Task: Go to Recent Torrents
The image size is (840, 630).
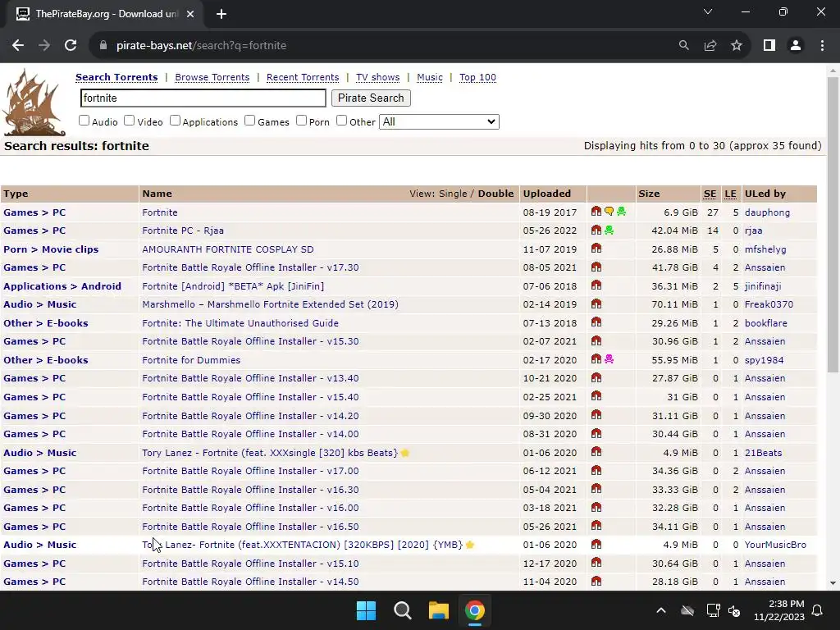Action: [x=303, y=77]
